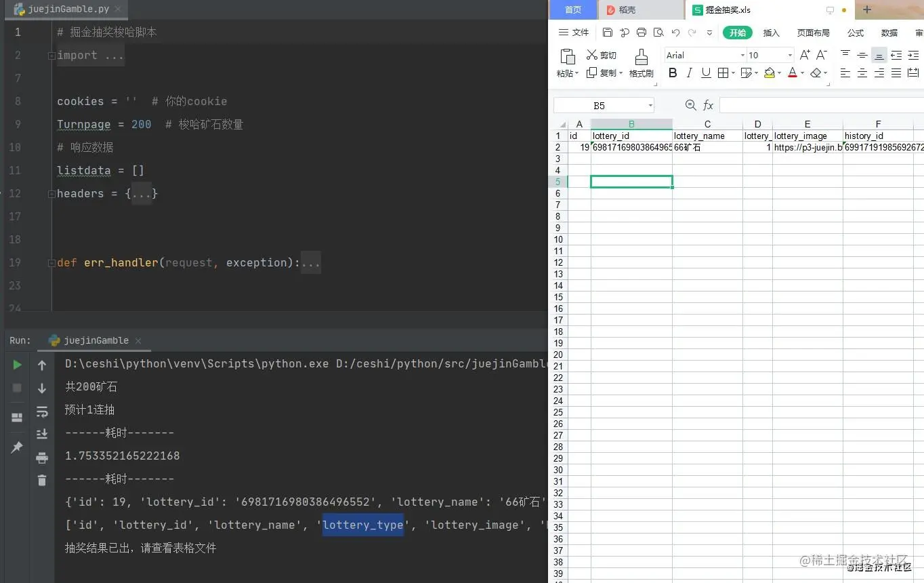Viewport: 924px width, 583px height.
Task: Toggle scroll-to-end in the Run console
Action: pos(42,434)
